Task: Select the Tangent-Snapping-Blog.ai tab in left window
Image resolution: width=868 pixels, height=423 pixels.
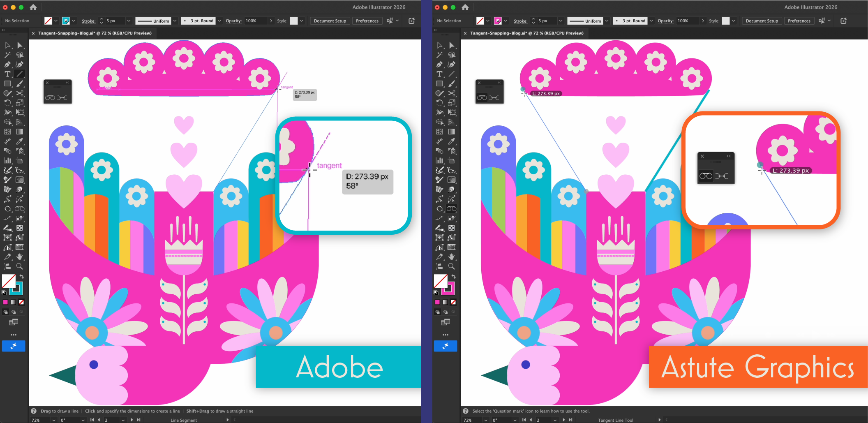Action: point(95,33)
